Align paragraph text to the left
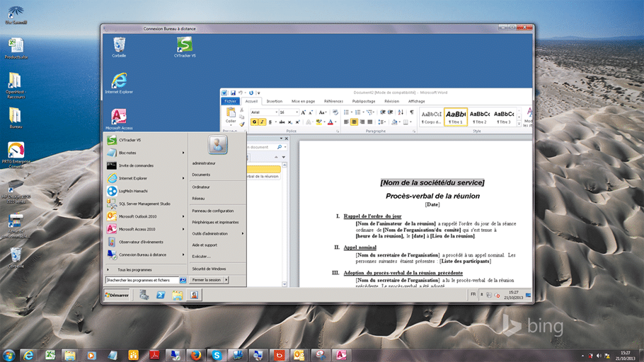The height and width of the screenshot is (362, 644). click(346, 122)
